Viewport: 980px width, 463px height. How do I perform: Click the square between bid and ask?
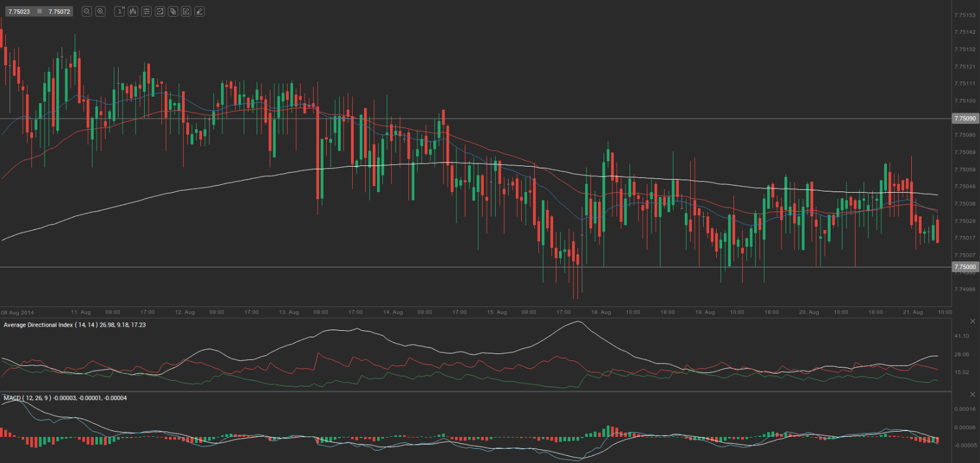(40, 11)
